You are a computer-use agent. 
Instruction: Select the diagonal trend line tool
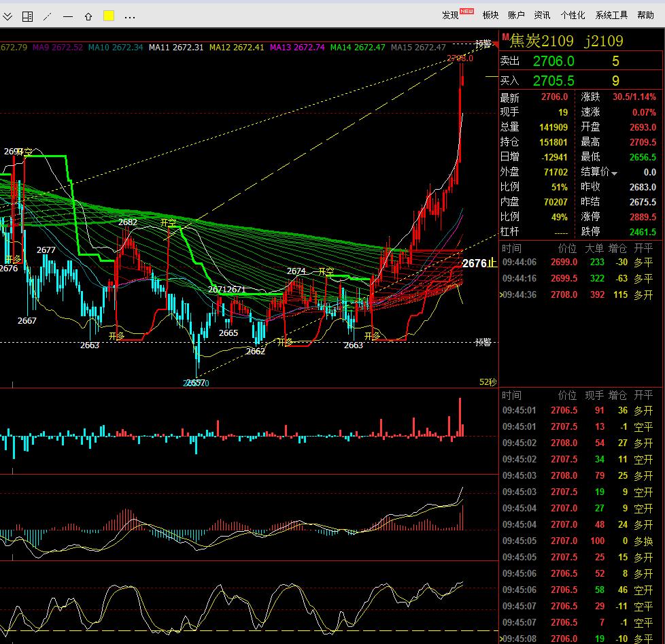48,16
